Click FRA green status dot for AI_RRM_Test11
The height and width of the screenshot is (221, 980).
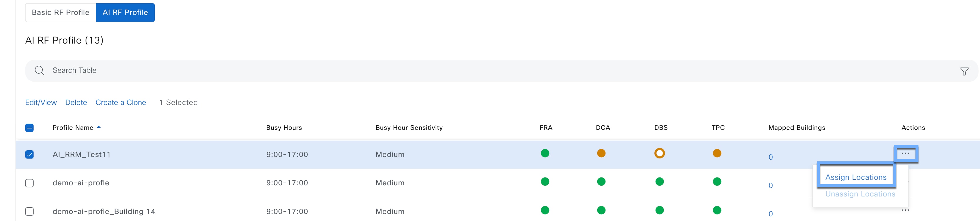coord(545,153)
